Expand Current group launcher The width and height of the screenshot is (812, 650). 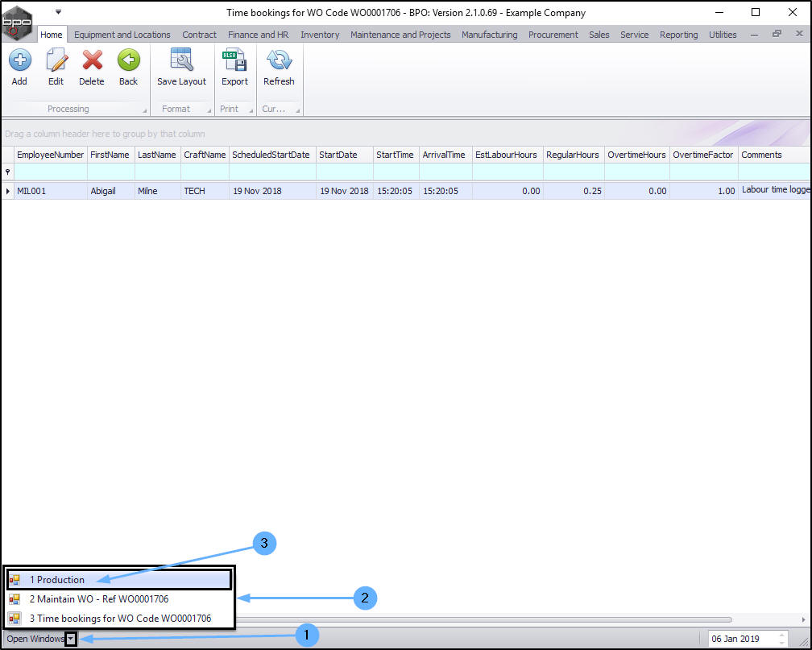pos(298,110)
